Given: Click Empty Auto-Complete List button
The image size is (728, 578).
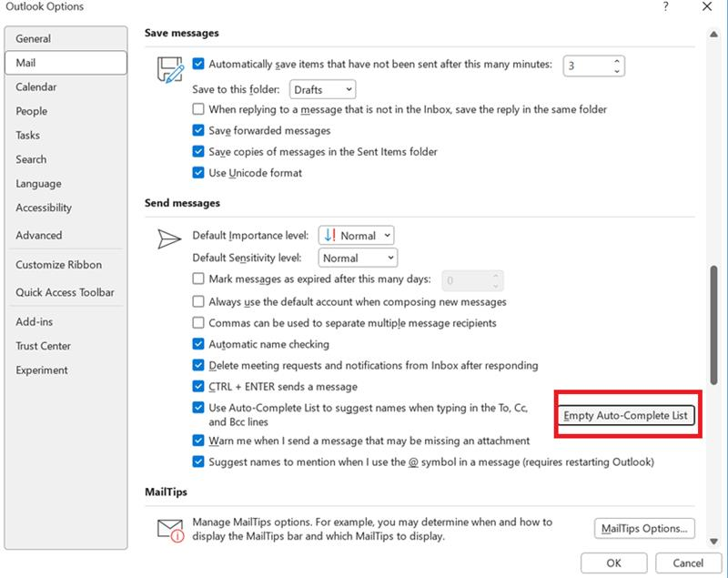Looking at the screenshot, I should [x=626, y=415].
